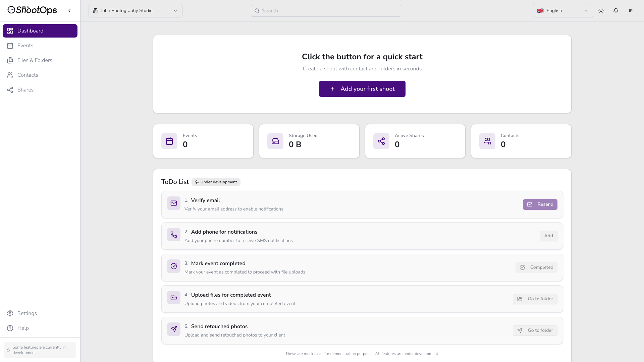The height and width of the screenshot is (362, 644).
Task: Toggle light/dark theme sun icon
Action: coord(601,11)
